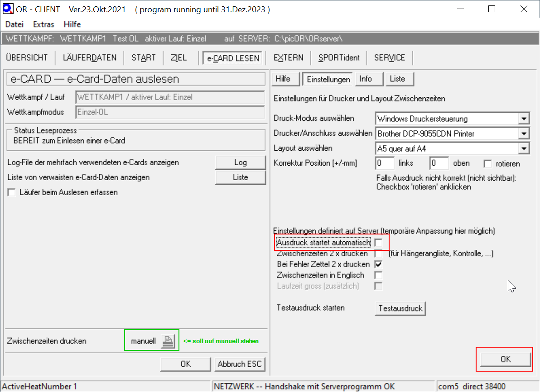Open the SERVICE tab
Viewport: 540px width, 392px height.
(390, 57)
